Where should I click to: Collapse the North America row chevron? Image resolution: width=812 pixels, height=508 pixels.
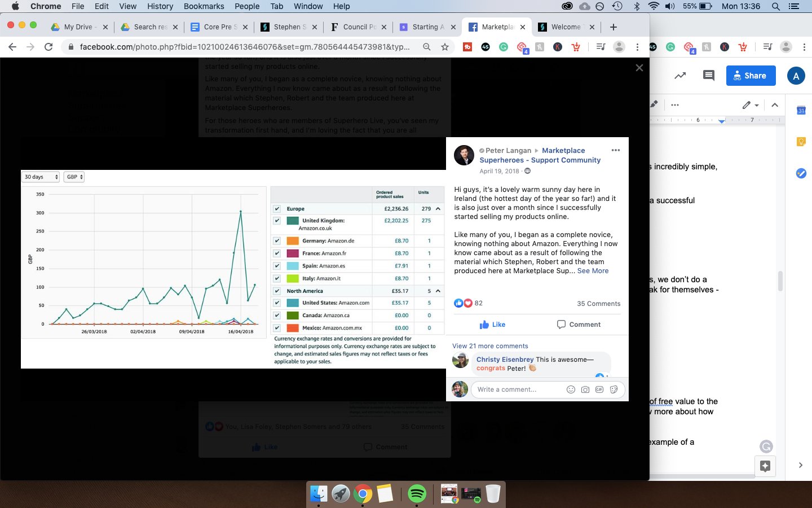pyautogui.click(x=438, y=291)
